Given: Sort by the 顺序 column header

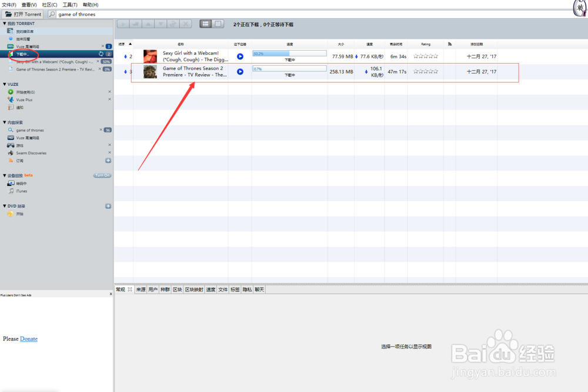Looking at the screenshot, I should (x=123, y=44).
